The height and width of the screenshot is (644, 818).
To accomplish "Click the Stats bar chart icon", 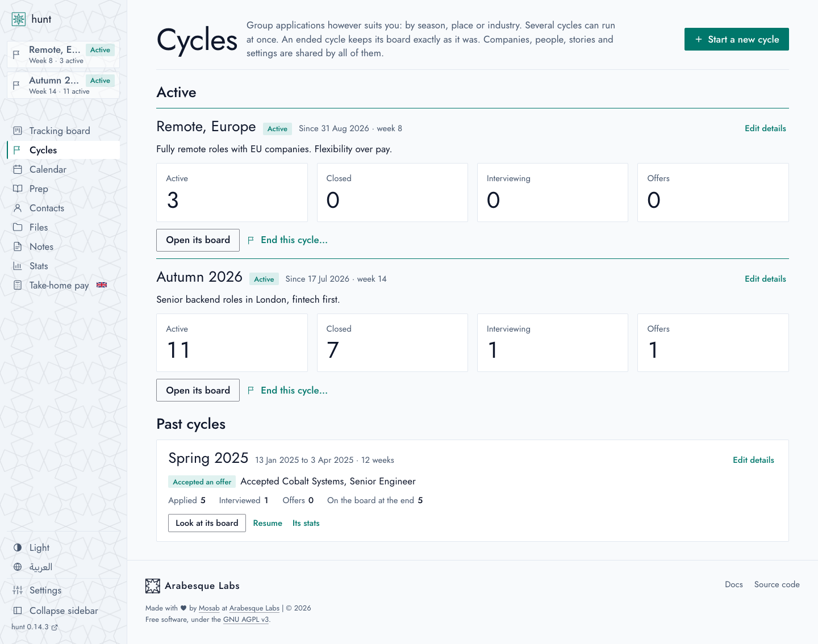I will point(18,266).
